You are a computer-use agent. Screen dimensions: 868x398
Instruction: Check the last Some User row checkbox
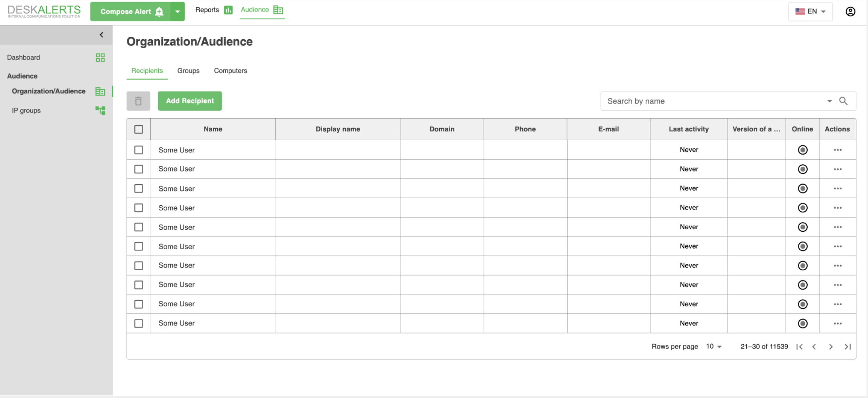point(138,323)
